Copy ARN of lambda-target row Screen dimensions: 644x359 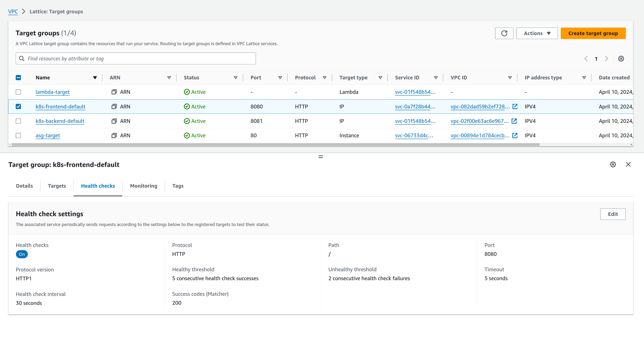coord(114,92)
